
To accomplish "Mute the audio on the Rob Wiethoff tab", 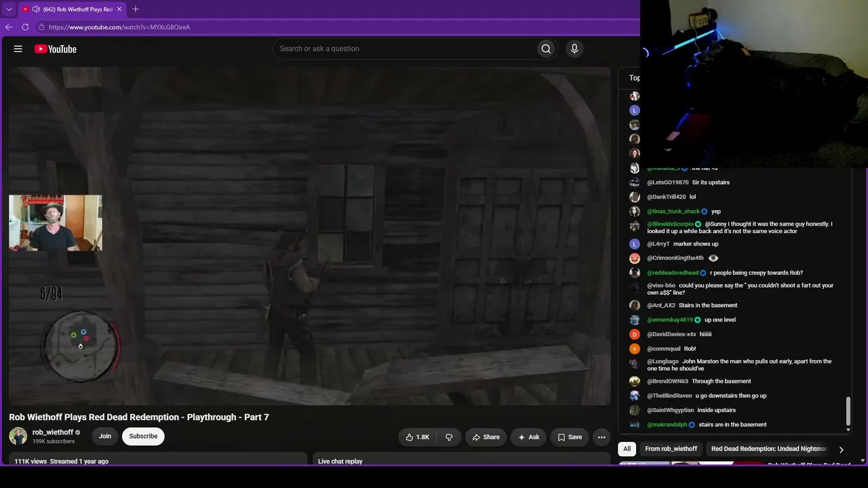I will click(35, 9).
